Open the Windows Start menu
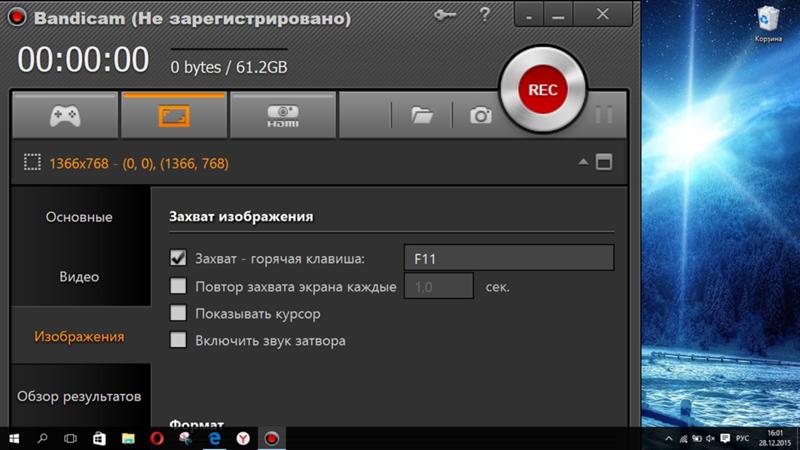Image resolution: width=800 pixels, height=450 pixels. click(14, 439)
